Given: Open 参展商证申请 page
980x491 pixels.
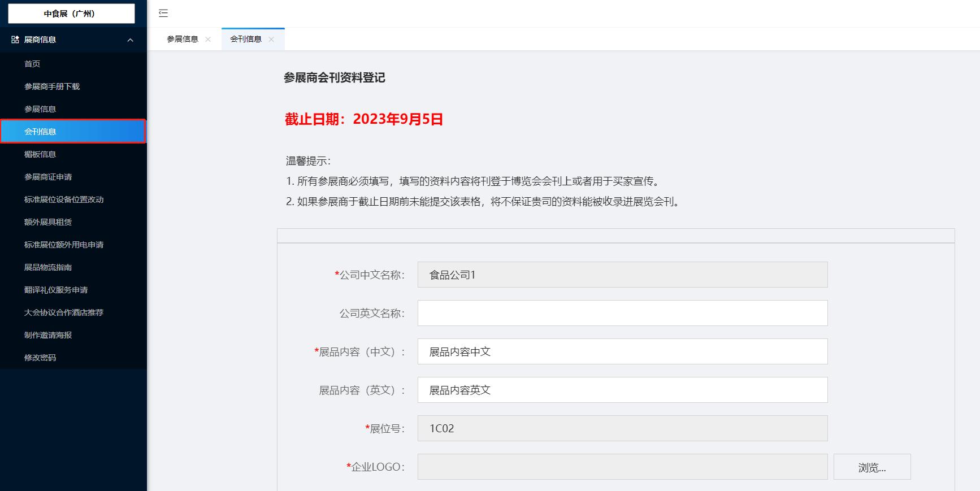Looking at the screenshot, I should [x=48, y=177].
